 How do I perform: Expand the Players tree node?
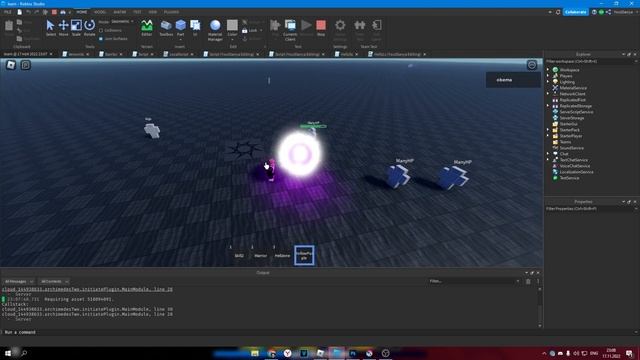click(x=548, y=76)
